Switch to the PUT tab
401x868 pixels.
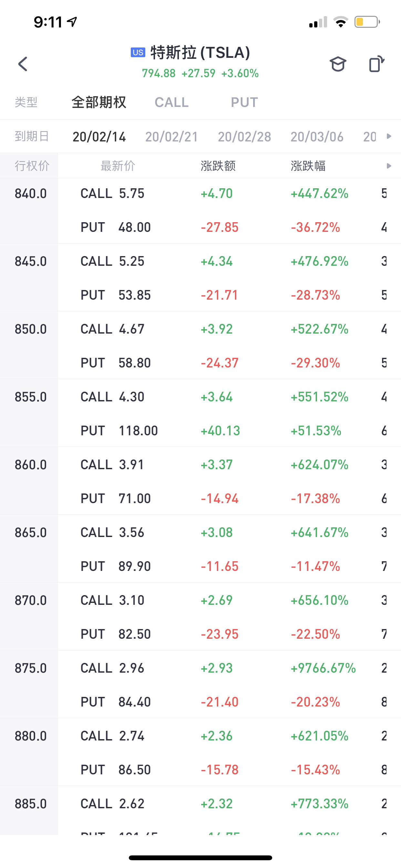tap(244, 102)
